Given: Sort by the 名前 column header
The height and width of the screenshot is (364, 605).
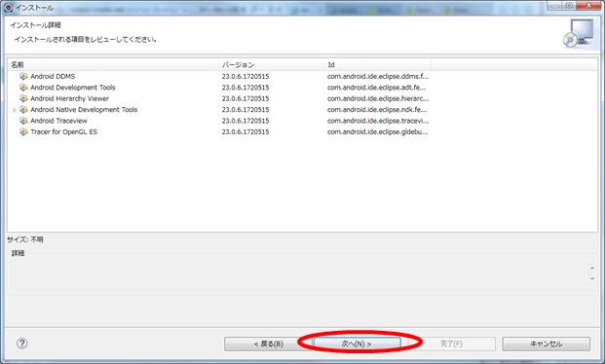Looking at the screenshot, I should click(113, 64).
